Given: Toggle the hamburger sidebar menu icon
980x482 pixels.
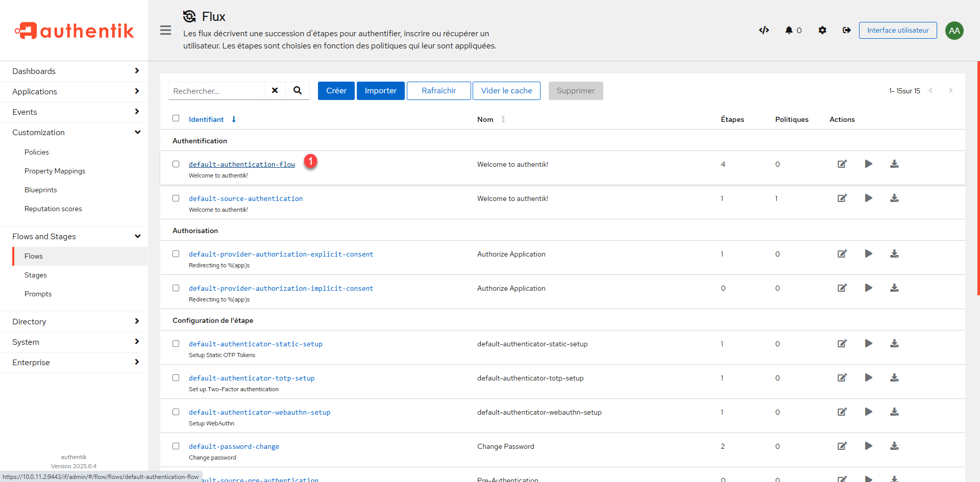Looking at the screenshot, I should tap(165, 30).
